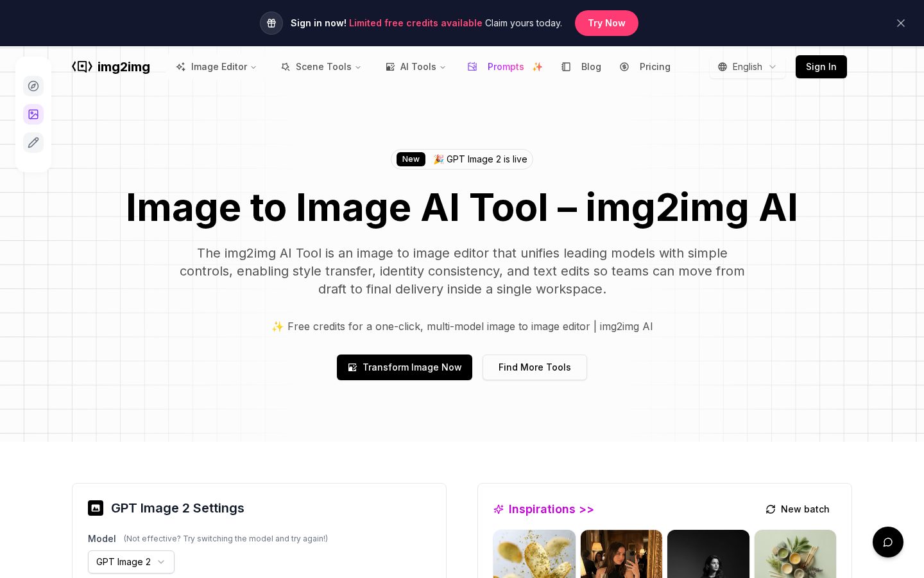
Task: Open the food chips inspiration thumbnail
Action: [535, 554]
